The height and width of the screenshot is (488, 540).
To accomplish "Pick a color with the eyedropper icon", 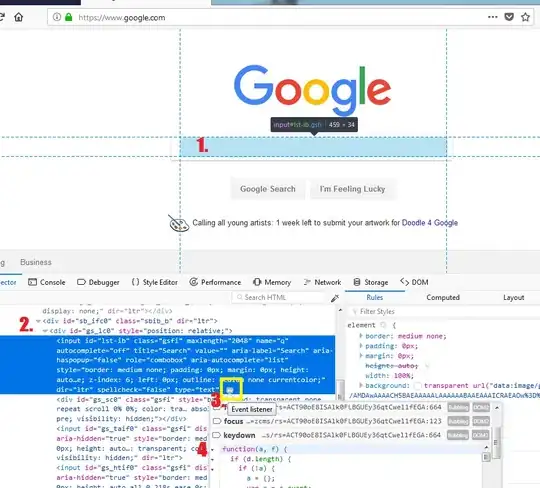I will [x=334, y=298].
